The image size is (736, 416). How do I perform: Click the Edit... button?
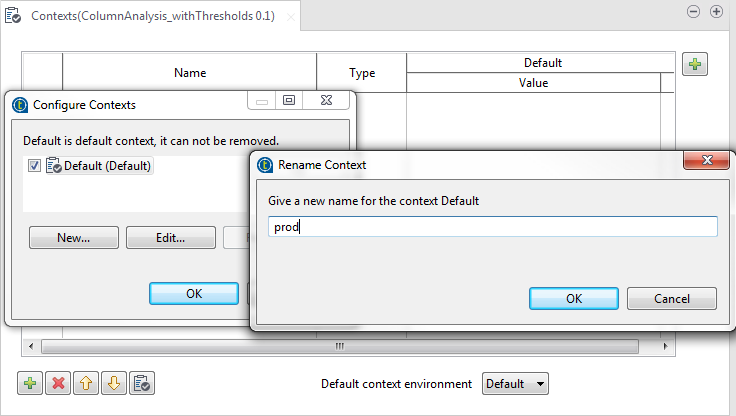click(x=170, y=238)
